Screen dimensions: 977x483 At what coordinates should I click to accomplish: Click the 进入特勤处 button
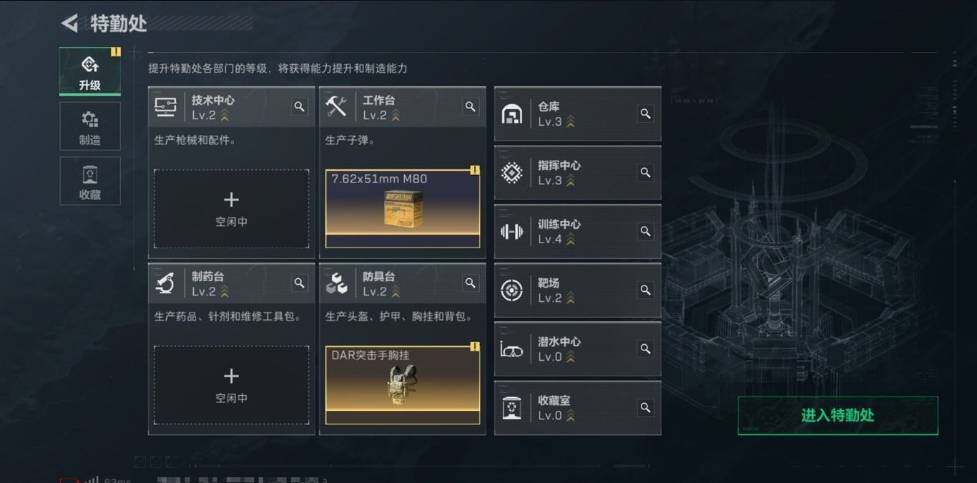click(837, 415)
